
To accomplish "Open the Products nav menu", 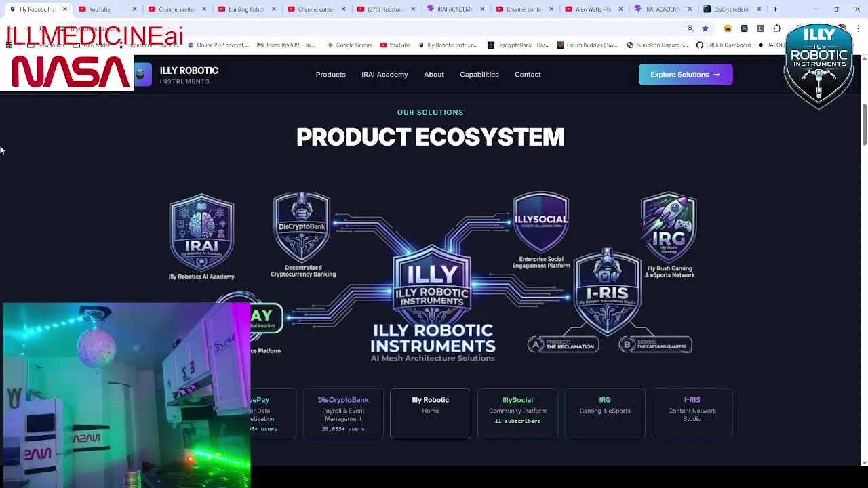I will [x=330, y=75].
